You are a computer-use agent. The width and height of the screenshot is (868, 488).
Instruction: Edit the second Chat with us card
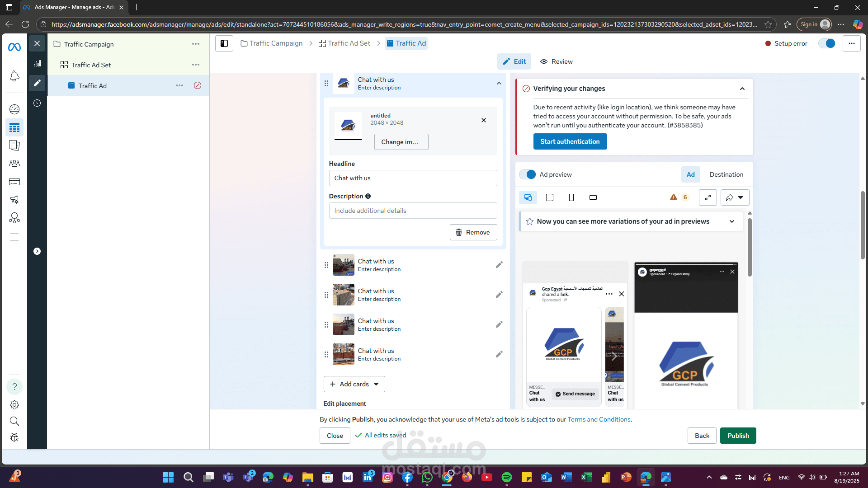(499, 265)
